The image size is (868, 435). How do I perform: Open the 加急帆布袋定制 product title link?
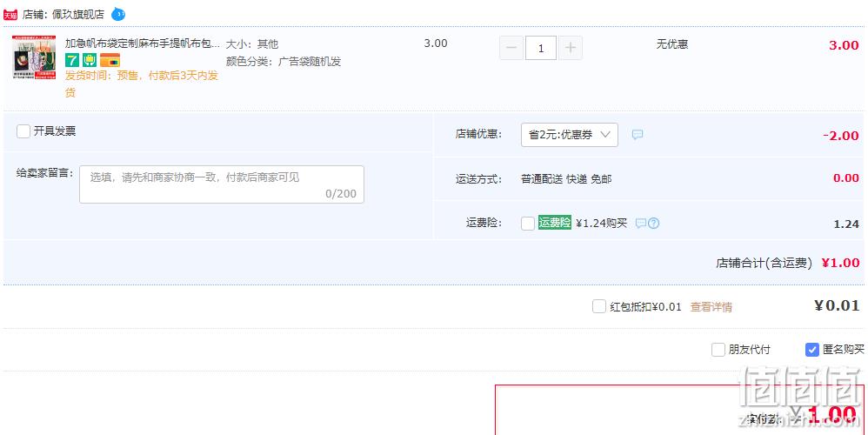143,43
